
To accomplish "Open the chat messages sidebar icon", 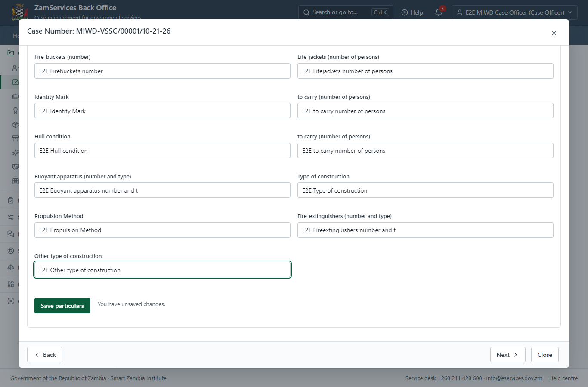I will (11, 234).
